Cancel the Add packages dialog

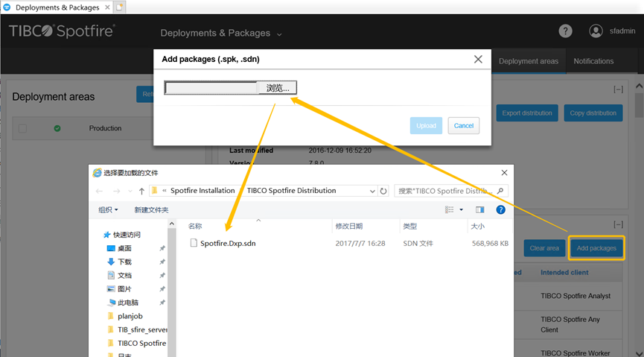[464, 125]
